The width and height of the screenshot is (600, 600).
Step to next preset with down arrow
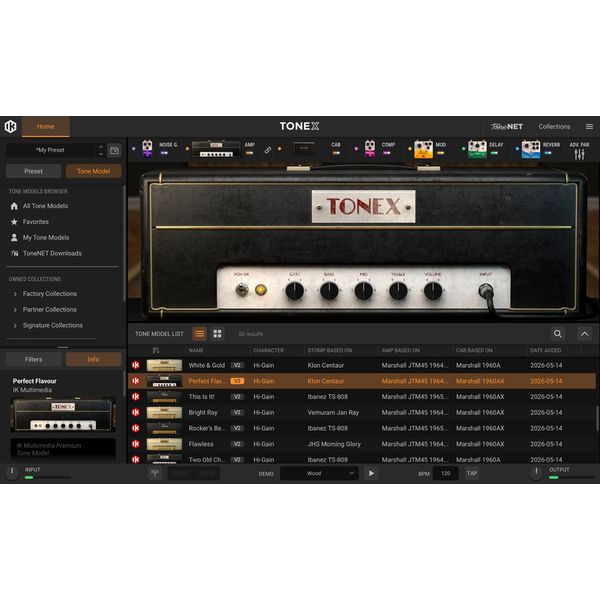click(x=101, y=154)
